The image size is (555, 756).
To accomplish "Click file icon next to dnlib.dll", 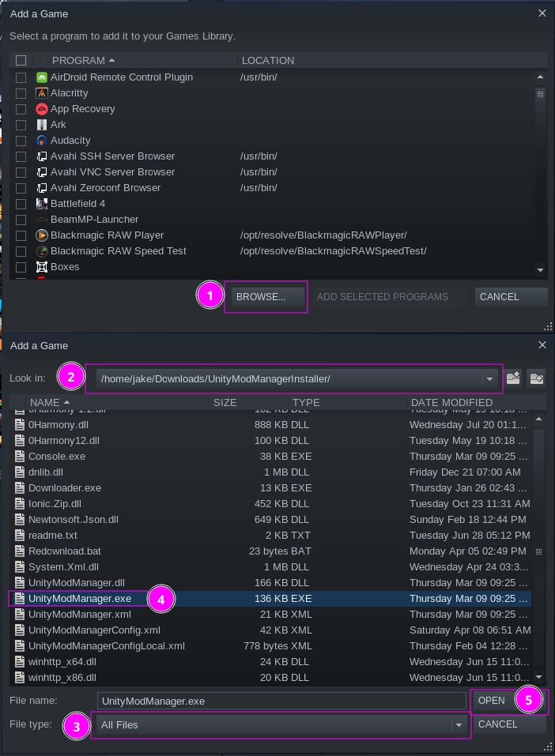I will tap(20, 472).
